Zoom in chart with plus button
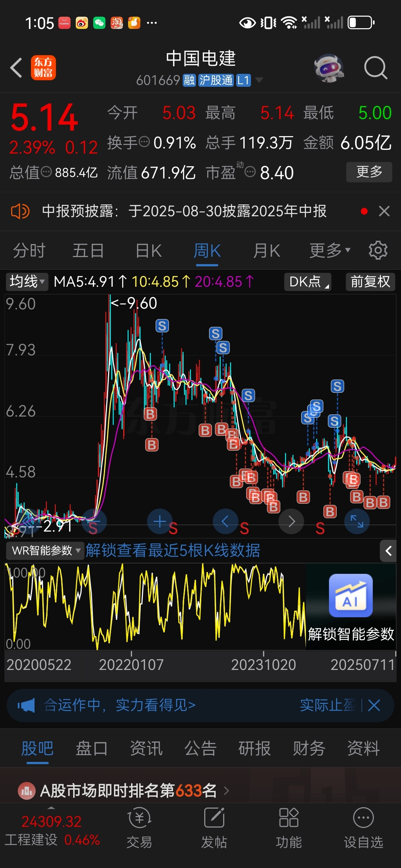Image resolution: width=401 pixels, height=868 pixels. [160, 521]
